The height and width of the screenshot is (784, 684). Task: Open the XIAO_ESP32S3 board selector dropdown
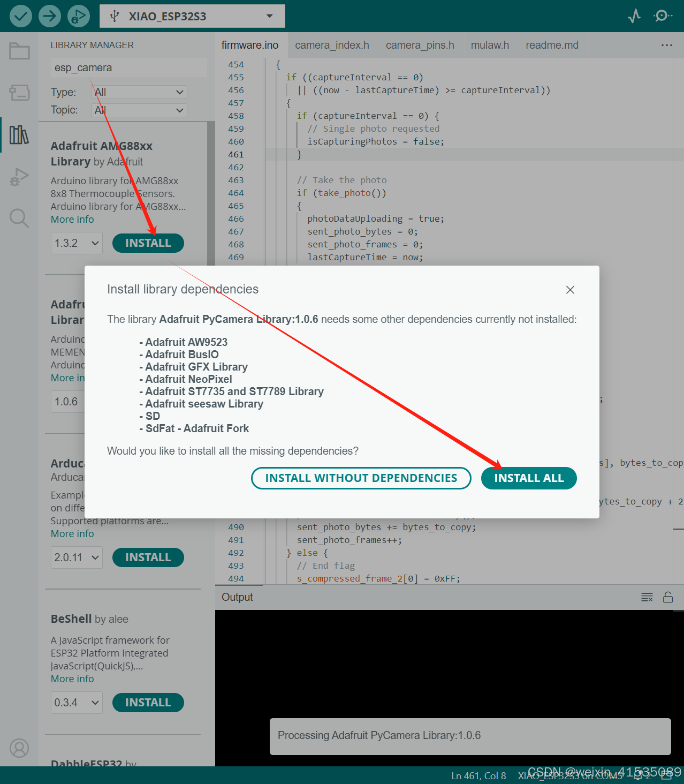click(x=192, y=16)
